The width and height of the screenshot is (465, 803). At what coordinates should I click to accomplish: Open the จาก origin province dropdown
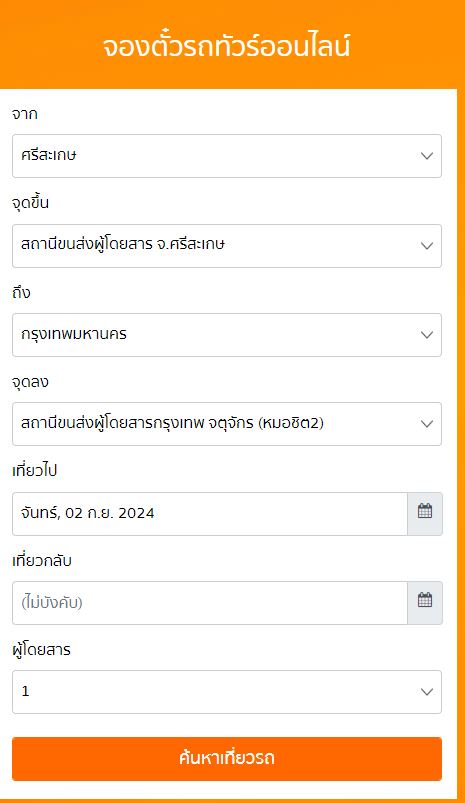point(227,156)
